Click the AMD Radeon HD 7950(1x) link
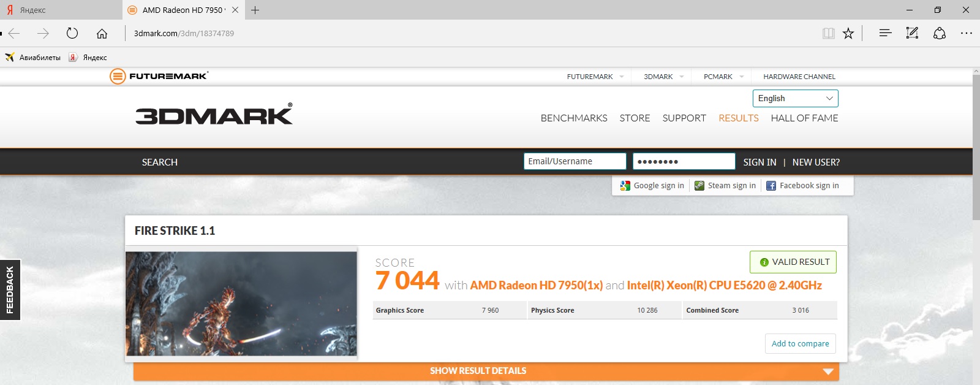Image resolution: width=980 pixels, height=385 pixels. tap(537, 285)
